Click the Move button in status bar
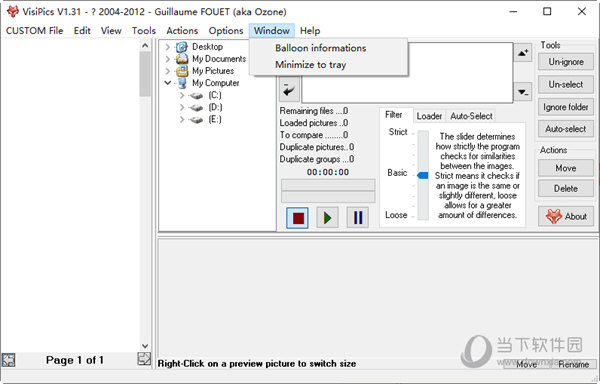The height and width of the screenshot is (384, 600). 527,364
